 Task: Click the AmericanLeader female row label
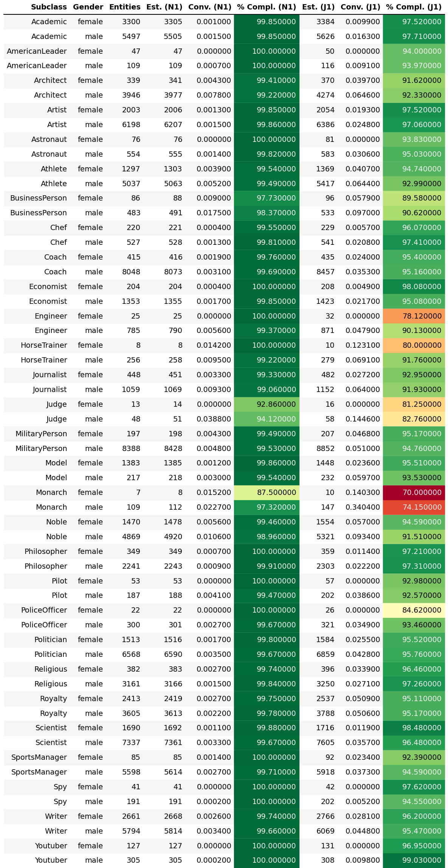[x=37, y=51]
